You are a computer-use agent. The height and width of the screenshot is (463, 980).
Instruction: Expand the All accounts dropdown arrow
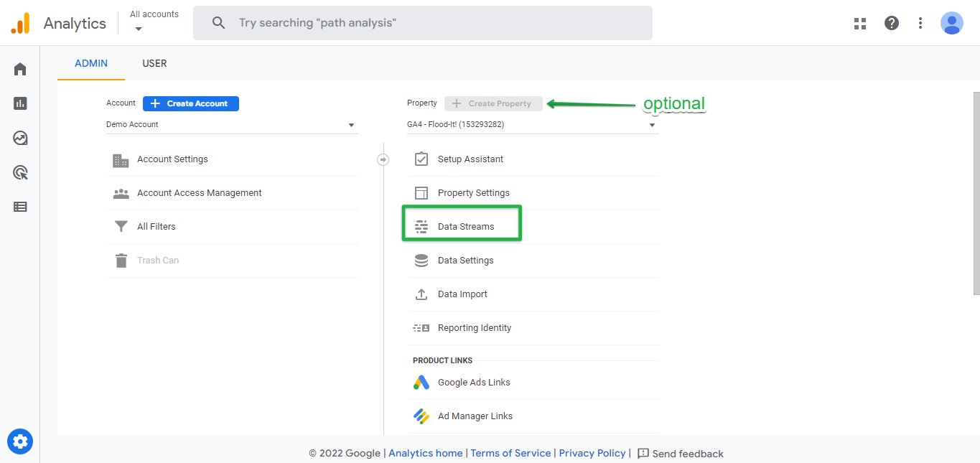(139, 29)
